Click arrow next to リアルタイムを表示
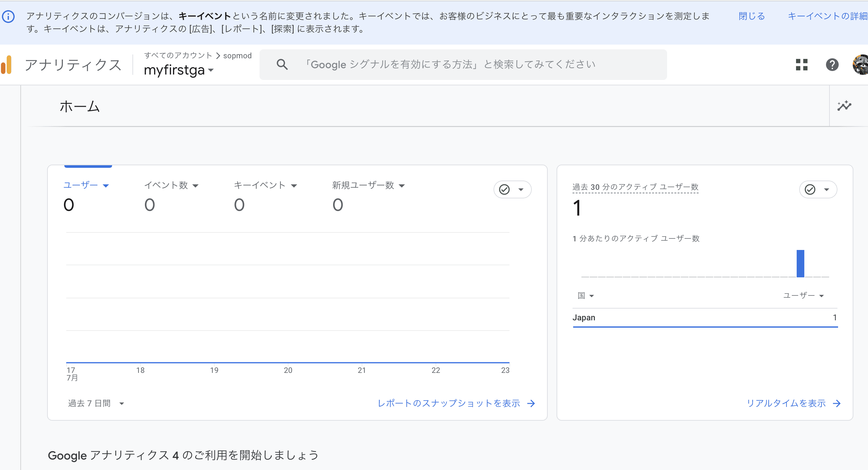This screenshot has width=868, height=470. tap(837, 403)
